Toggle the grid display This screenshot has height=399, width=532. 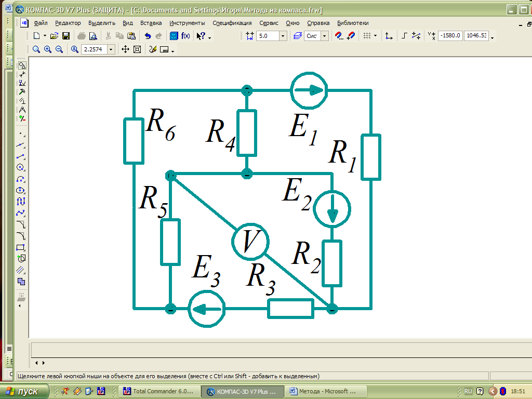[367, 36]
